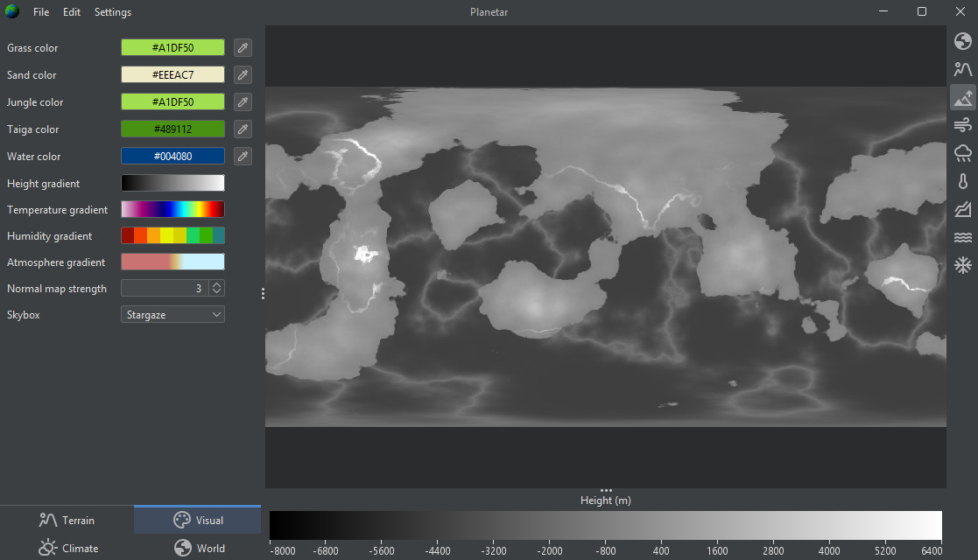Click the Taiga color swatch #489112

click(172, 129)
